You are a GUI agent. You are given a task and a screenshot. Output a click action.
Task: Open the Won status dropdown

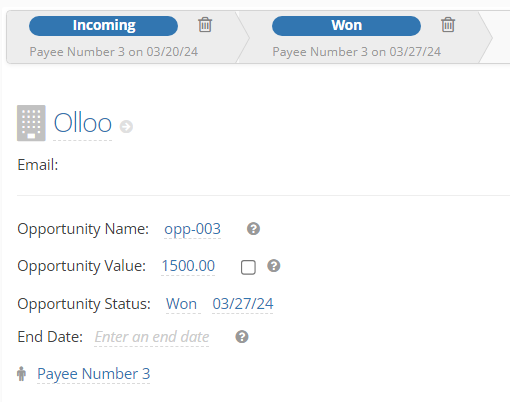point(182,304)
